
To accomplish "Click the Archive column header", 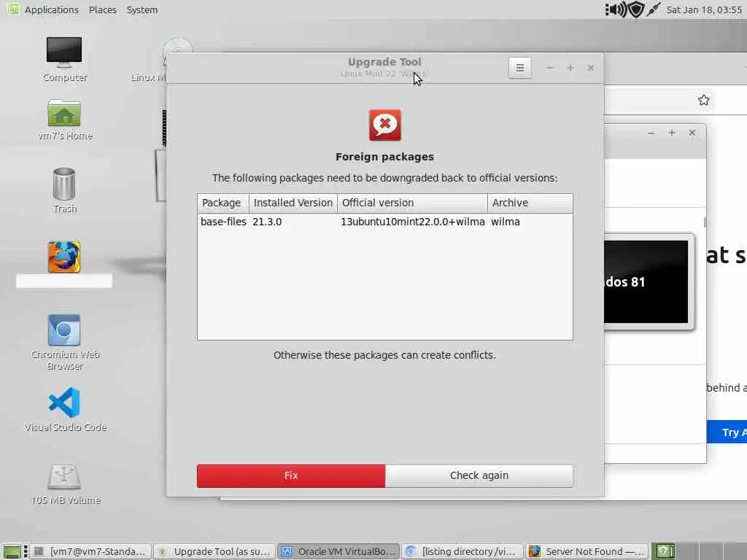I will coord(530,203).
